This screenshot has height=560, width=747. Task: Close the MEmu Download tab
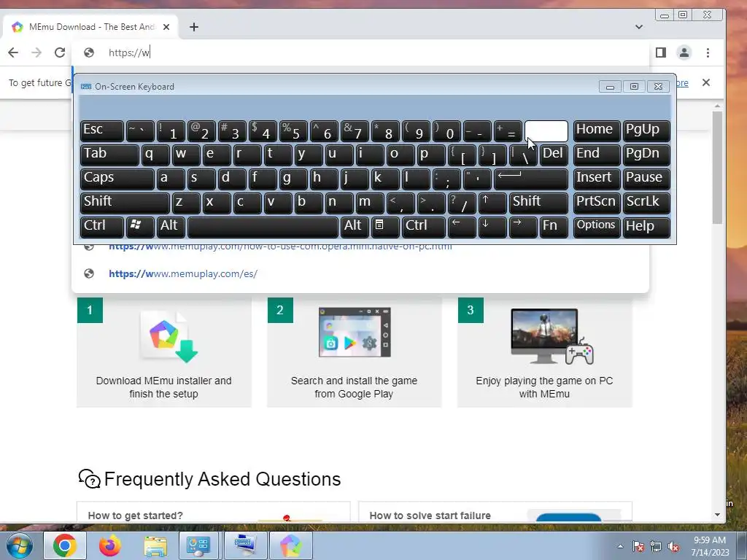click(x=166, y=27)
